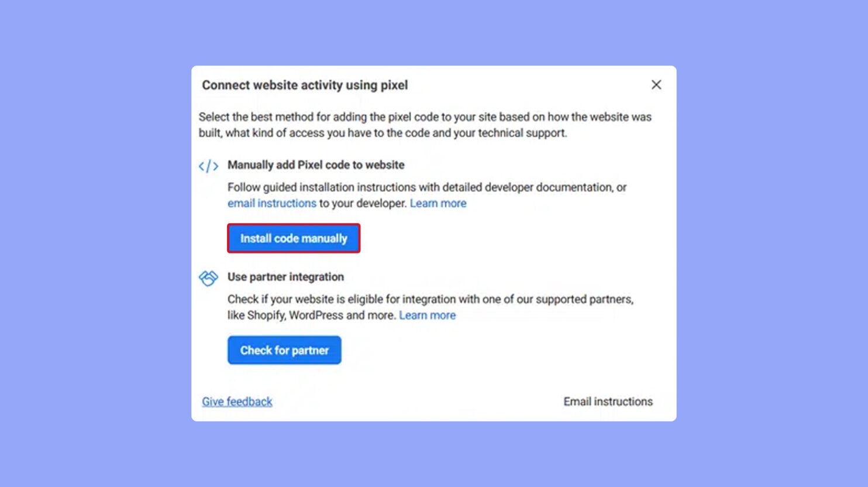This screenshot has width=868, height=487.
Task: Open Learn more for partner integration
Action: pos(427,315)
